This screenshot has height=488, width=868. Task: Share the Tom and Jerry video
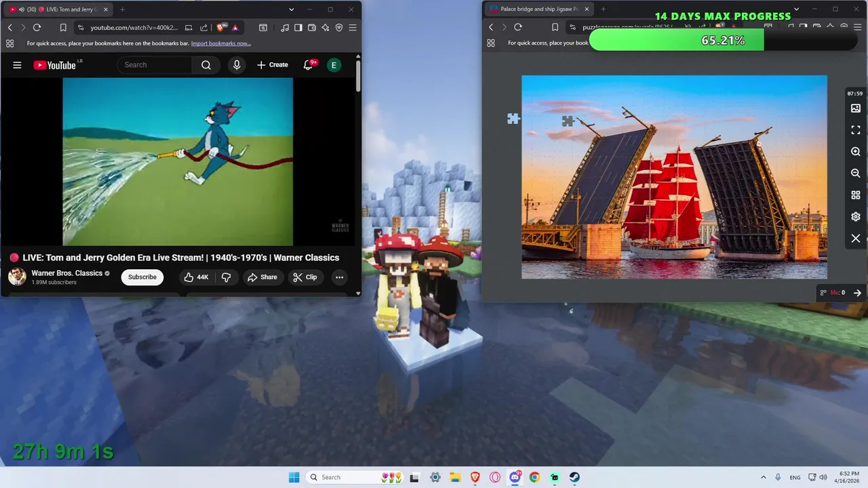point(262,277)
